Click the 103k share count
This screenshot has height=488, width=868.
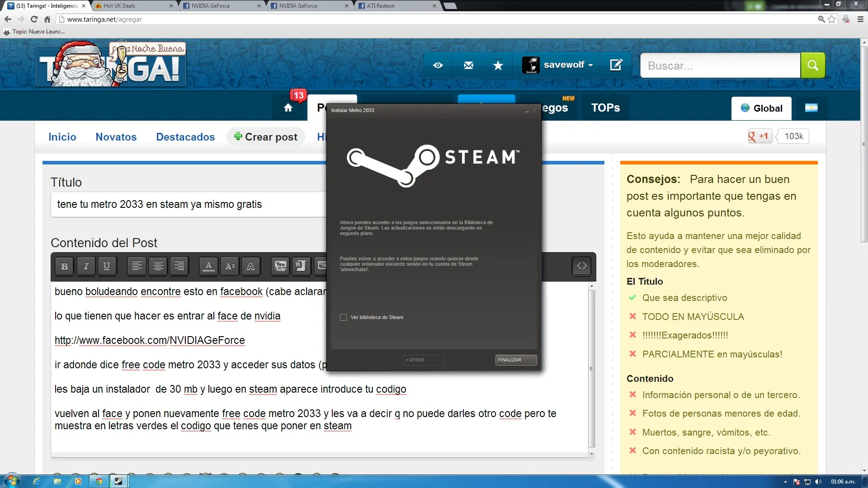(793, 136)
